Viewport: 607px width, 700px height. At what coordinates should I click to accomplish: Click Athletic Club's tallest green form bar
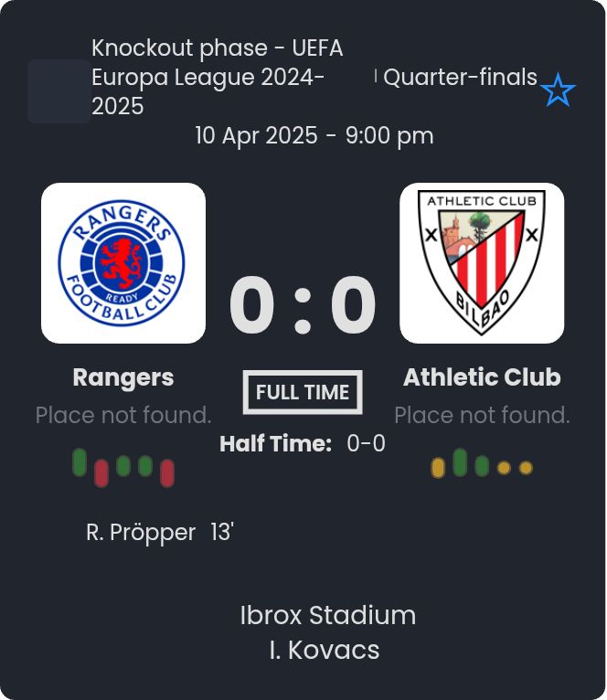click(460, 462)
